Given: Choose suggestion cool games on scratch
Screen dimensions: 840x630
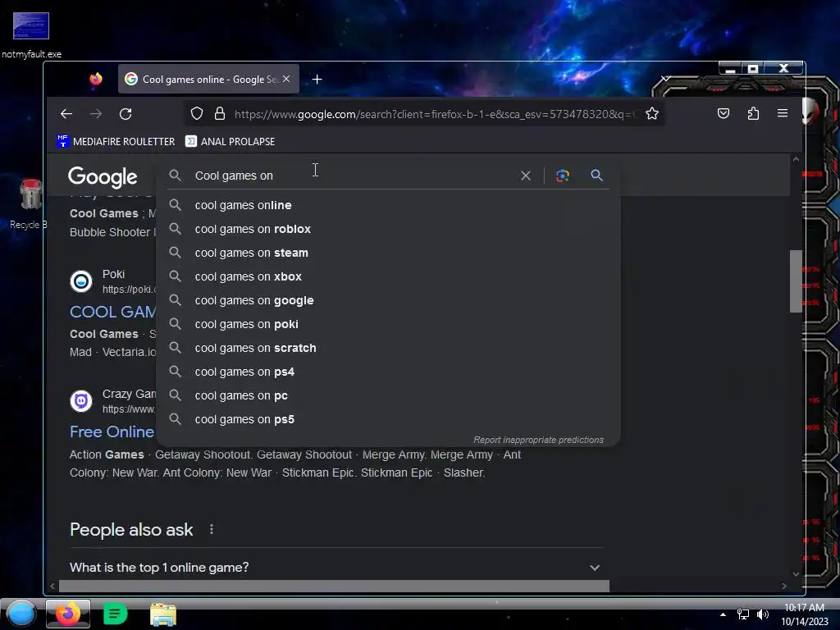Looking at the screenshot, I should tap(388, 348).
